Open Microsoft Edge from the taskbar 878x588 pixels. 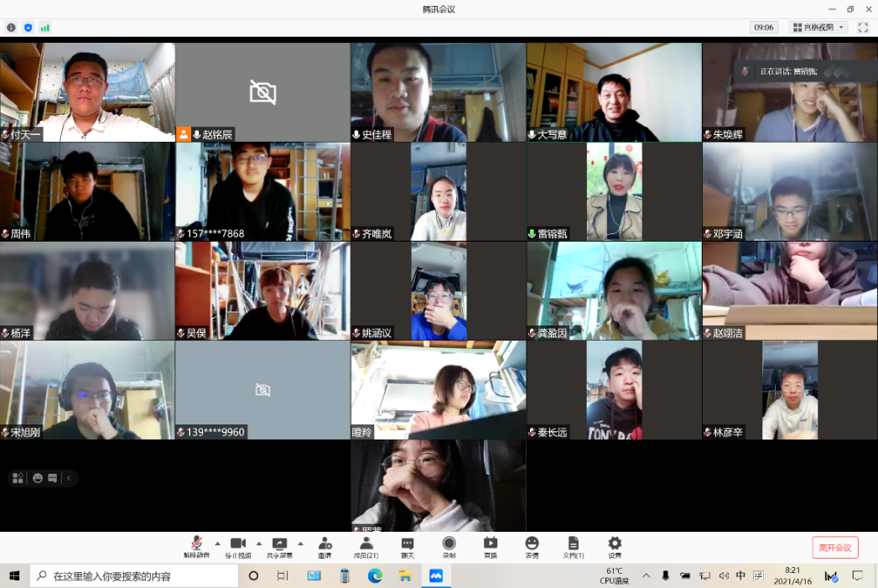point(375,575)
